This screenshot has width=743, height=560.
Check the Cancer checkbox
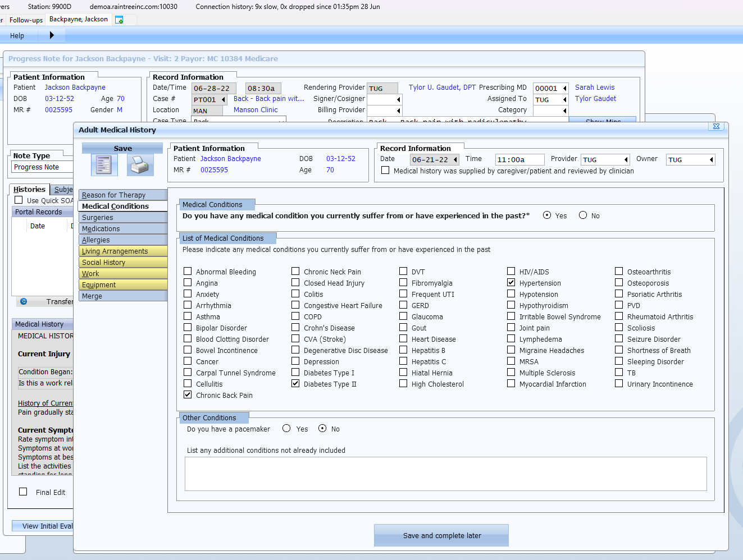tap(188, 361)
